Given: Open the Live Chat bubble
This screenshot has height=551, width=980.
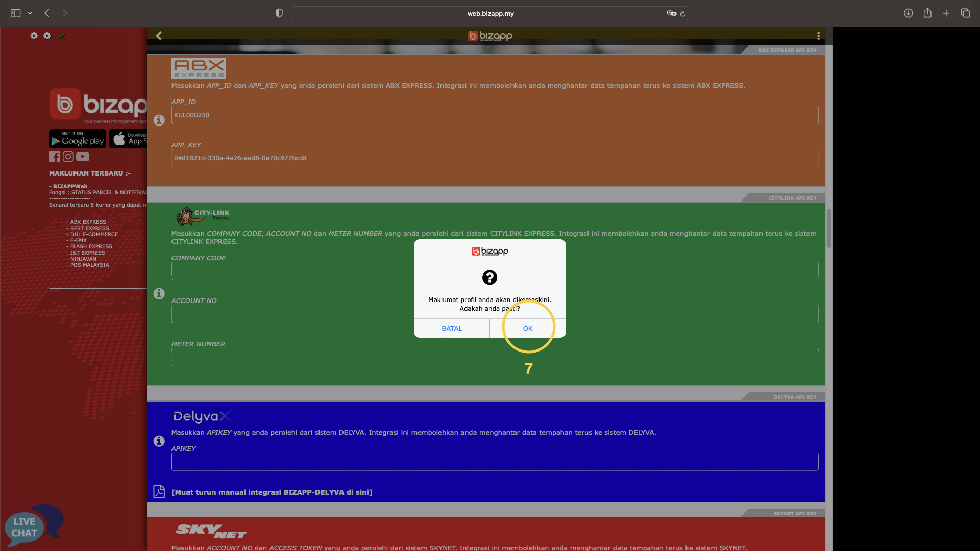Looking at the screenshot, I should (33, 525).
